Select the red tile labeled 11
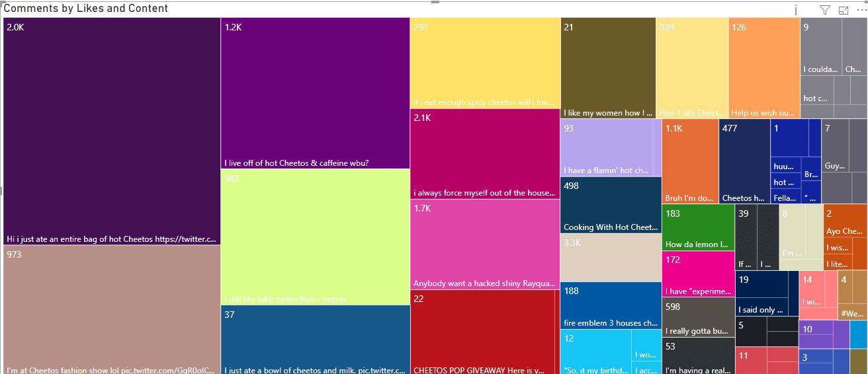The height and width of the screenshot is (374, 868). (751, 361)
